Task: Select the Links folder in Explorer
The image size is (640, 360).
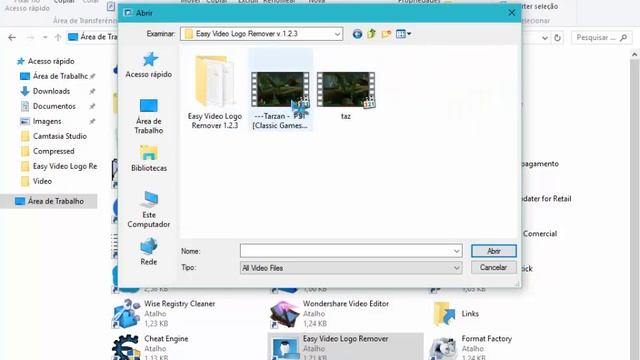Action: click(x=456, y=313)
